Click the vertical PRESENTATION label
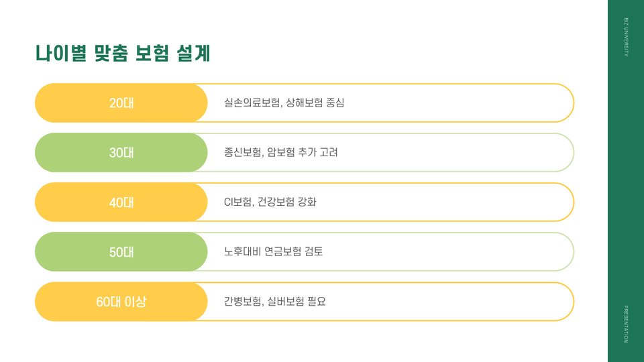The height and width of the screenshot is (362, 644). tap(626, 324)
